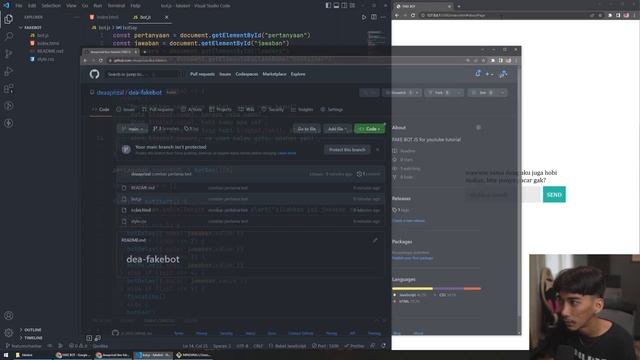Screen dimensions: 640x360
Task: Open README.md in GitHub file list
Action: pos(143,188)
